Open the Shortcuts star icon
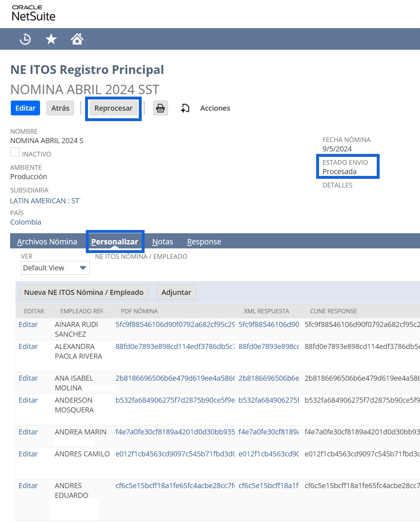420x522 pixels. [x=51, y=39]
